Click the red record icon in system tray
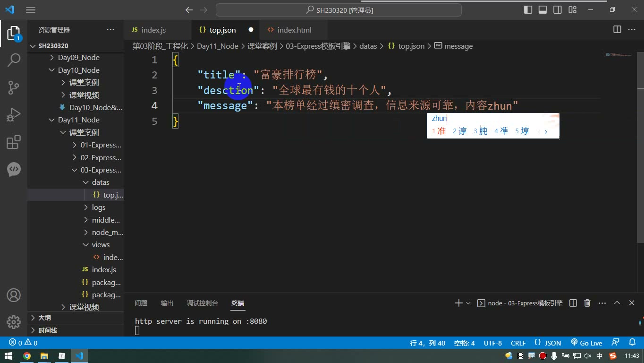 point(543,356)
